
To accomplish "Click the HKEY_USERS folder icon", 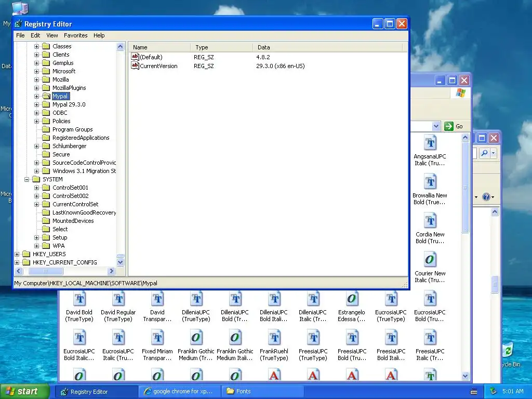I will point(26,254).
